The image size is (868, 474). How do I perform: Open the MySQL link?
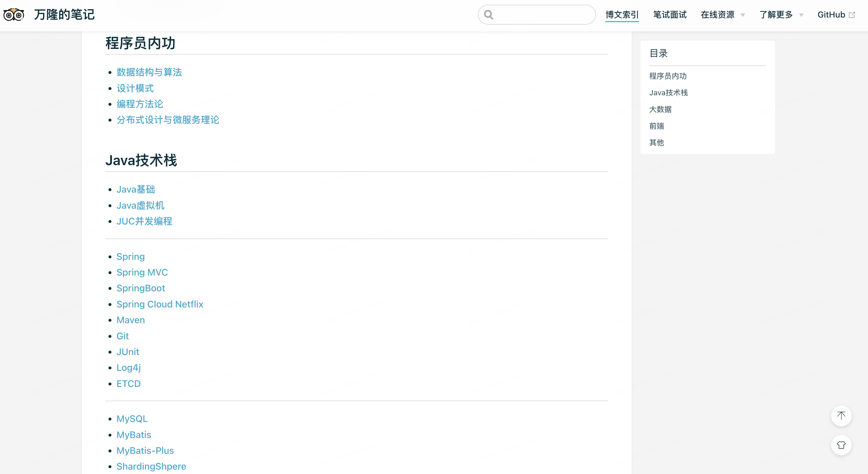tap(132, 419)
